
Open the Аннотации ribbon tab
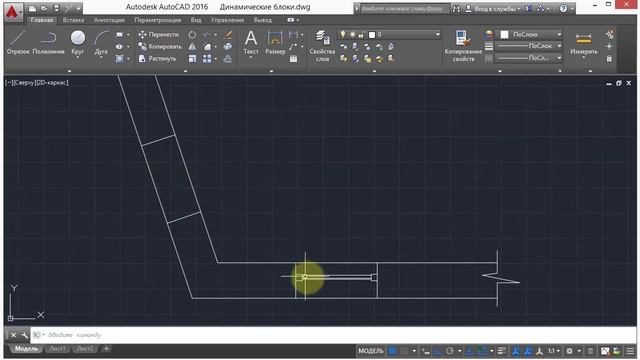click(x=109, y=20)
